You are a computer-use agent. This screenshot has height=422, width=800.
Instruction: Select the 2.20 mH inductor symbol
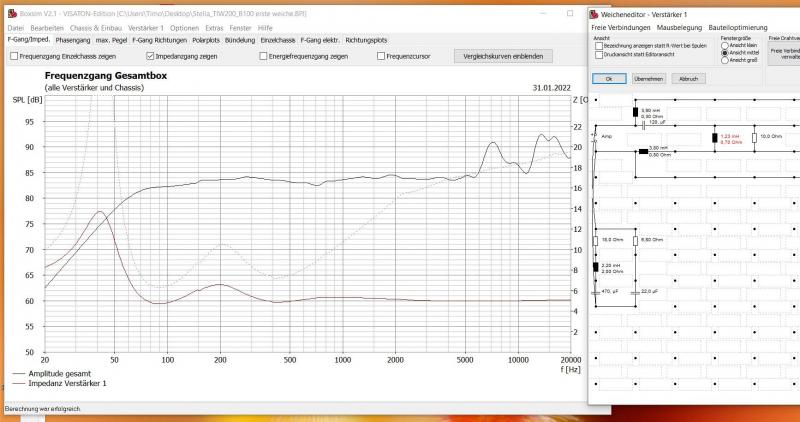595,267
